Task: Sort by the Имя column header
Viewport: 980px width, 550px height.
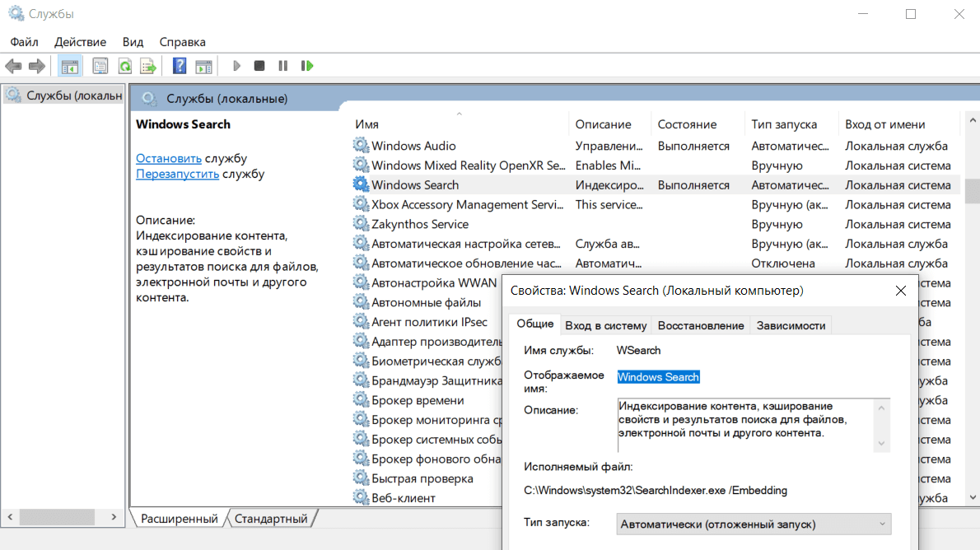Action: tap(460, 124)
